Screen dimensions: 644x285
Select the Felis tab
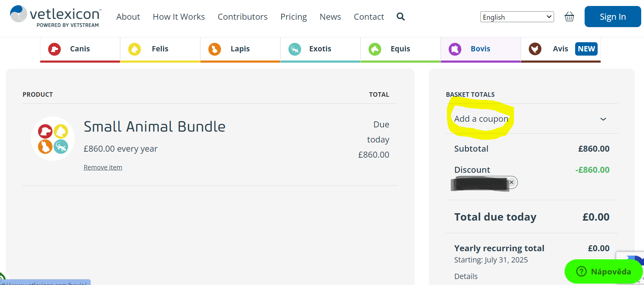pyautogui.click(x=160, y=50)
